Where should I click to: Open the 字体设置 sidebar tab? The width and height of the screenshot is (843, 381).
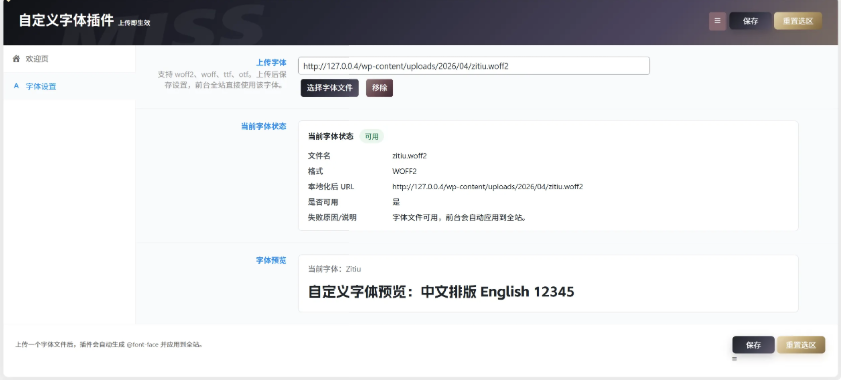(x=69, y=86)
